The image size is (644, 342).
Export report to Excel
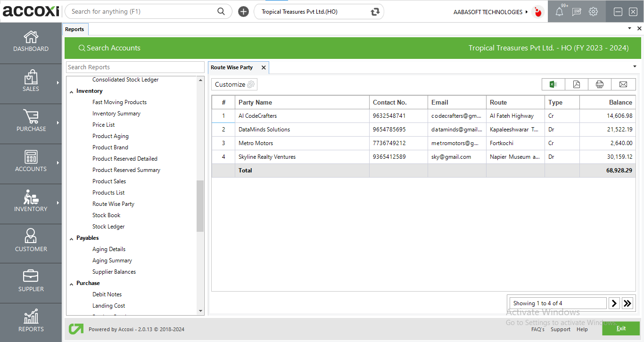click(553, 84)
